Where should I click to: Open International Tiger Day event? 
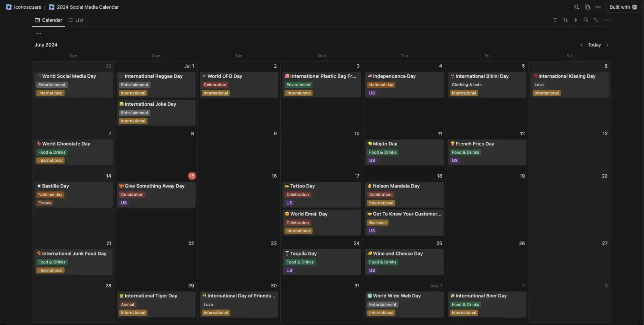(x=156, y=304)
